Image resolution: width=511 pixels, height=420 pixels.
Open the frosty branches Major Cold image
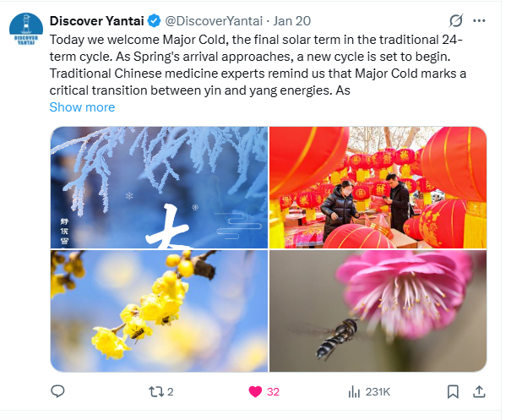pos(159,188)
